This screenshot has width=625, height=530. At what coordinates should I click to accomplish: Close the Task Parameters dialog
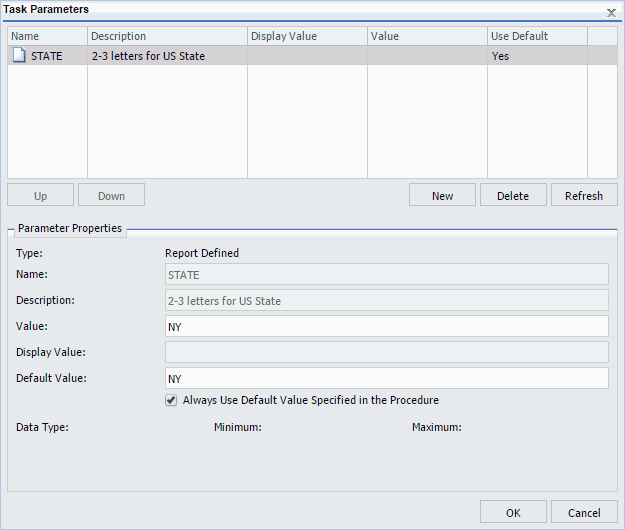pyautogui.click(x=610, y=12)
